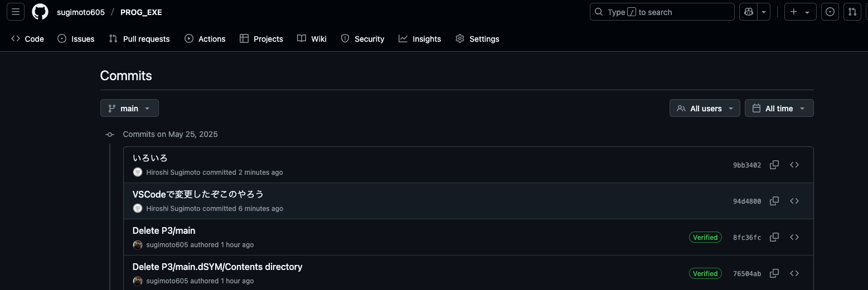Viewport: 868px width, 290px height.
Task: Browse repository at commit 76504ab
Action: 794,273
